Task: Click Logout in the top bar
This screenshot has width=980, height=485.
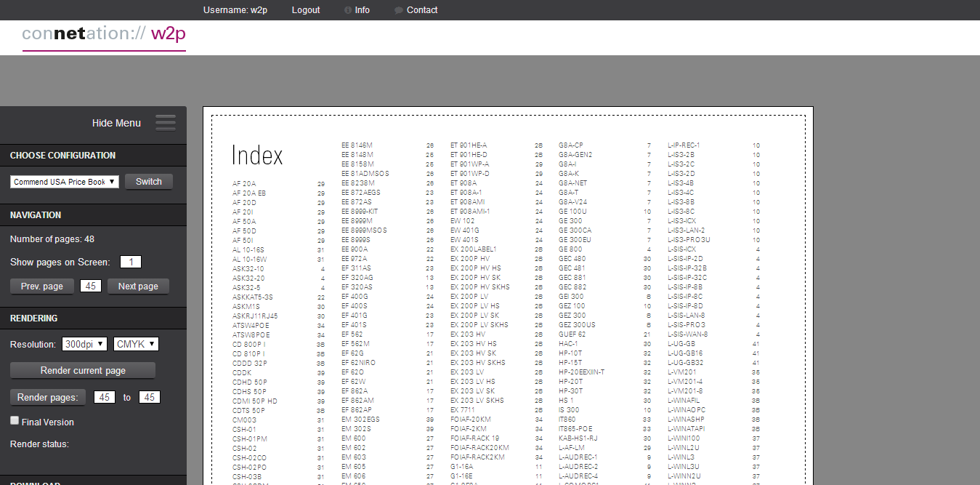Action: 306,10
